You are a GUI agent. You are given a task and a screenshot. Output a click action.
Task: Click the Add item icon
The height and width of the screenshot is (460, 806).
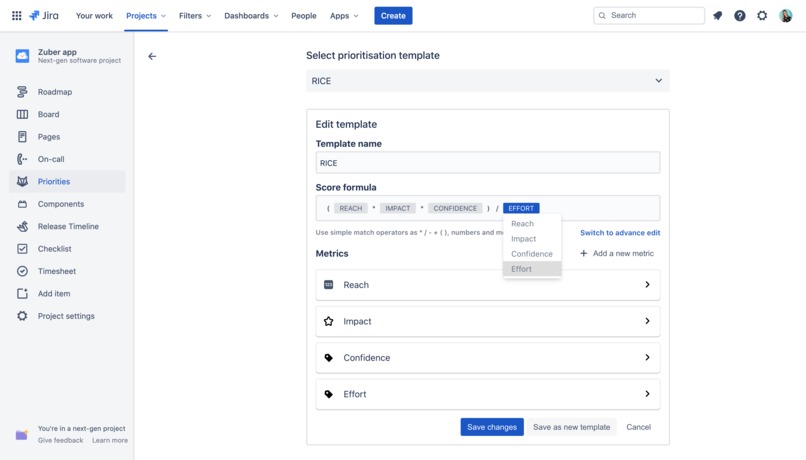coord(22,293)
